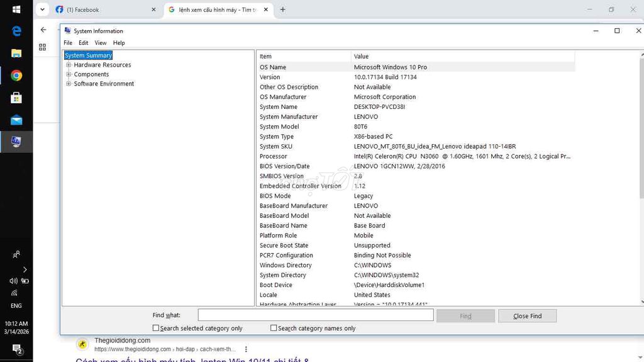Switch to Google Chrome taskbar icon
Viewport: 644px width, 362px height.
point(16,76)
